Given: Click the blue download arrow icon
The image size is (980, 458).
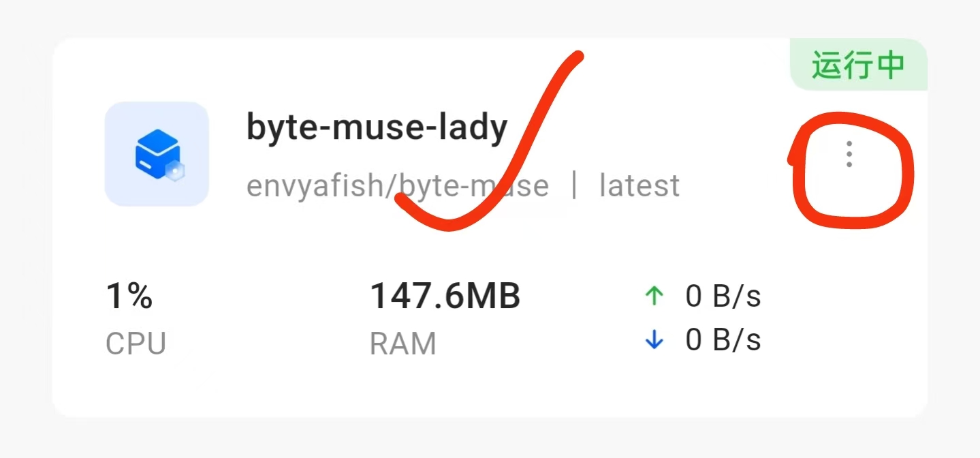Looking at the screenshot, I should [654, 340].
